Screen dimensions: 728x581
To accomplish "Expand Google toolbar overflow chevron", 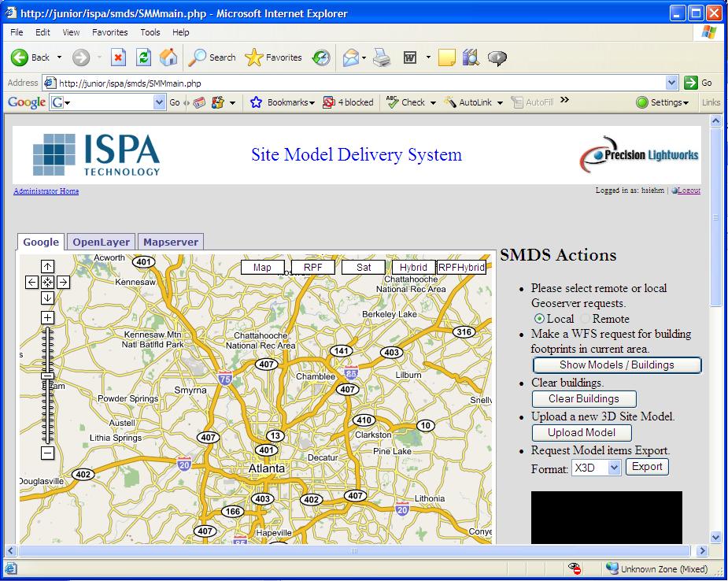I will click(564, 100).
